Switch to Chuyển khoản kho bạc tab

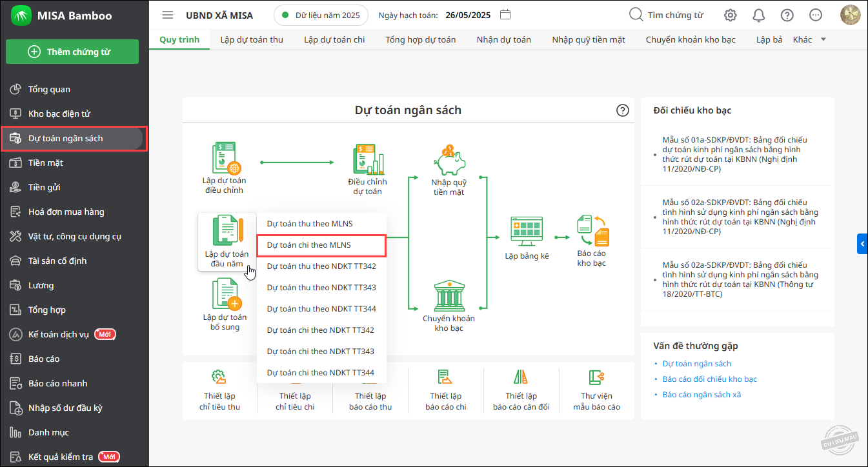pyautogui.click(x=691, y=39)
